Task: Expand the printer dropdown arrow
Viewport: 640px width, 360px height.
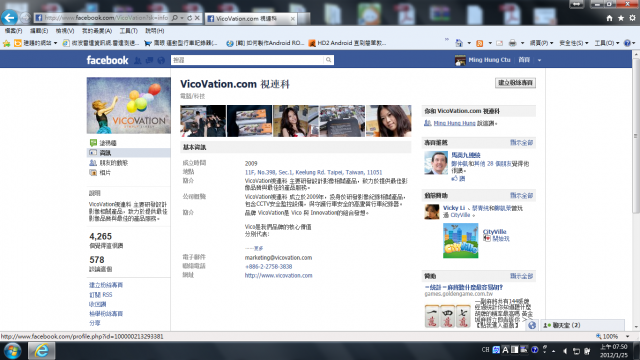Action: click(522, 43)
